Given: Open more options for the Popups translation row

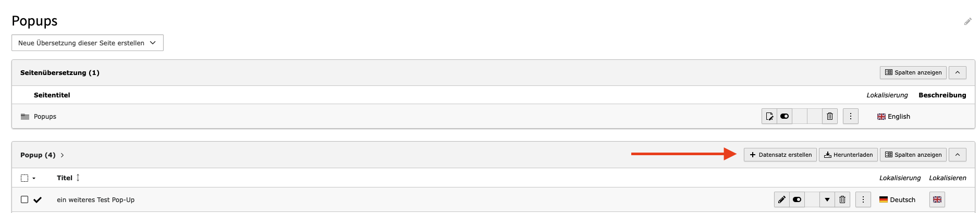Looking at the screenshot, I should pos(851,116).
